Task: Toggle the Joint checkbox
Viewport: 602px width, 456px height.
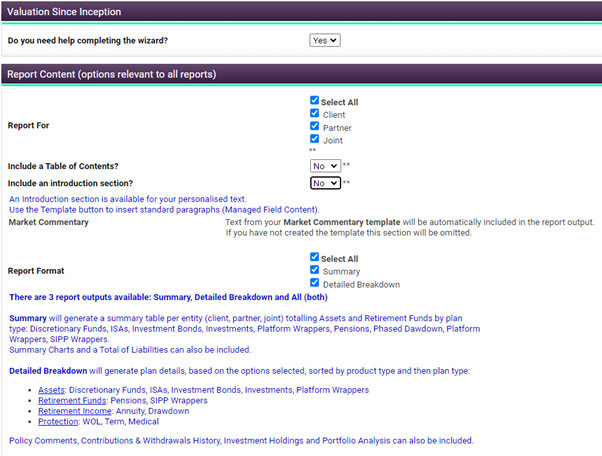Action: click(x=315, y=140)
